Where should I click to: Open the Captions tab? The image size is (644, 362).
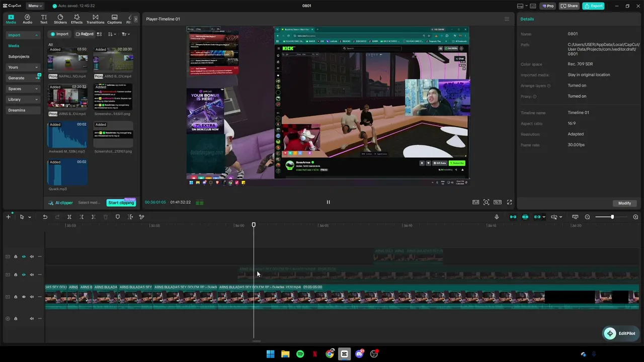[114, 19]
